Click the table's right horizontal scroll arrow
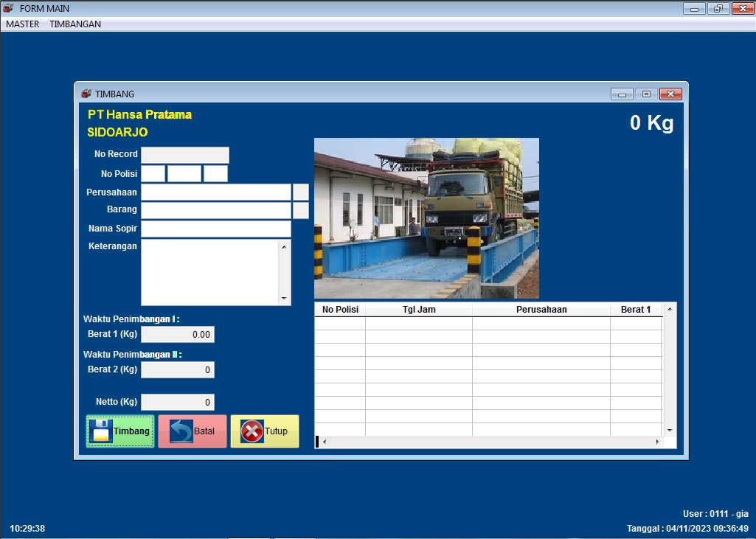 (x=658, y=442)
